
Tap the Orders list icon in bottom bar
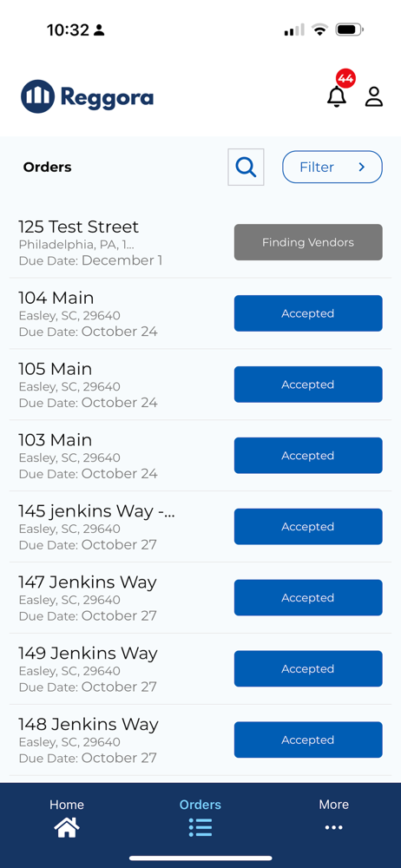200,827
